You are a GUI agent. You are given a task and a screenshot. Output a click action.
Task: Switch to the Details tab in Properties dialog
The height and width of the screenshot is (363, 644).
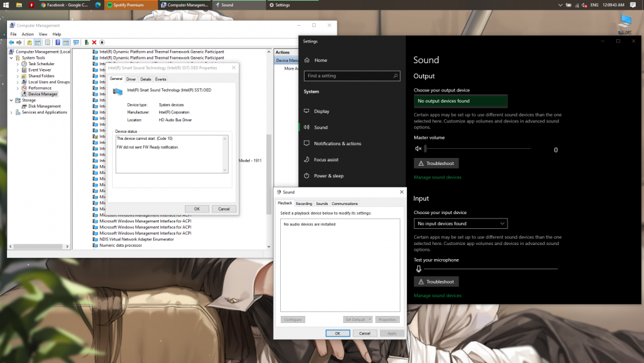146,79
